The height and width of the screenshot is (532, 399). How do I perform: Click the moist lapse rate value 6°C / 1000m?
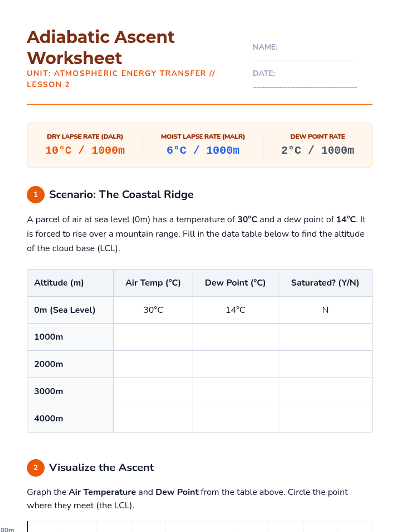203,150
